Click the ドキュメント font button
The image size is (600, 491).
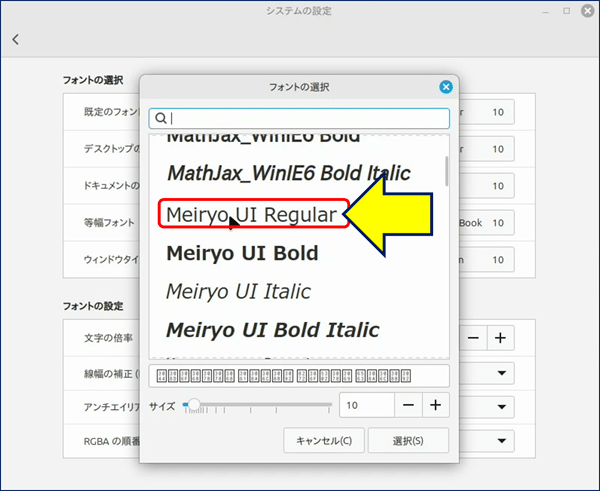pos(487,186)
